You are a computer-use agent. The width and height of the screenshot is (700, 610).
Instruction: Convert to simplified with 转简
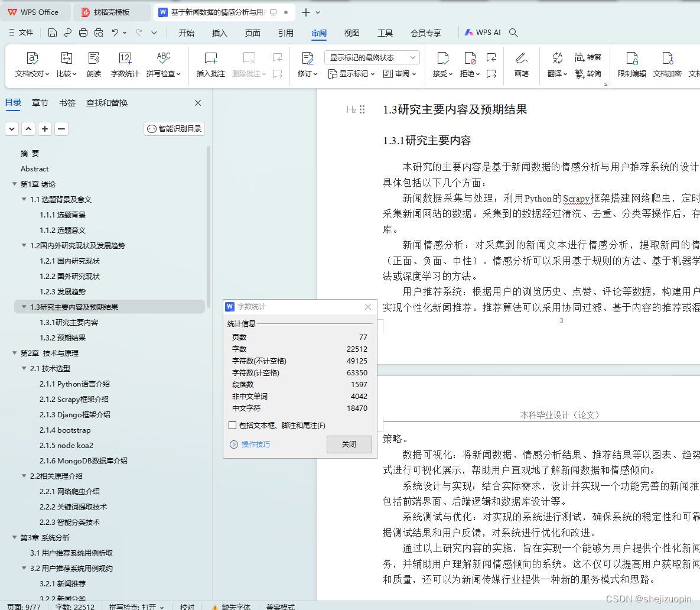(588, 74)
